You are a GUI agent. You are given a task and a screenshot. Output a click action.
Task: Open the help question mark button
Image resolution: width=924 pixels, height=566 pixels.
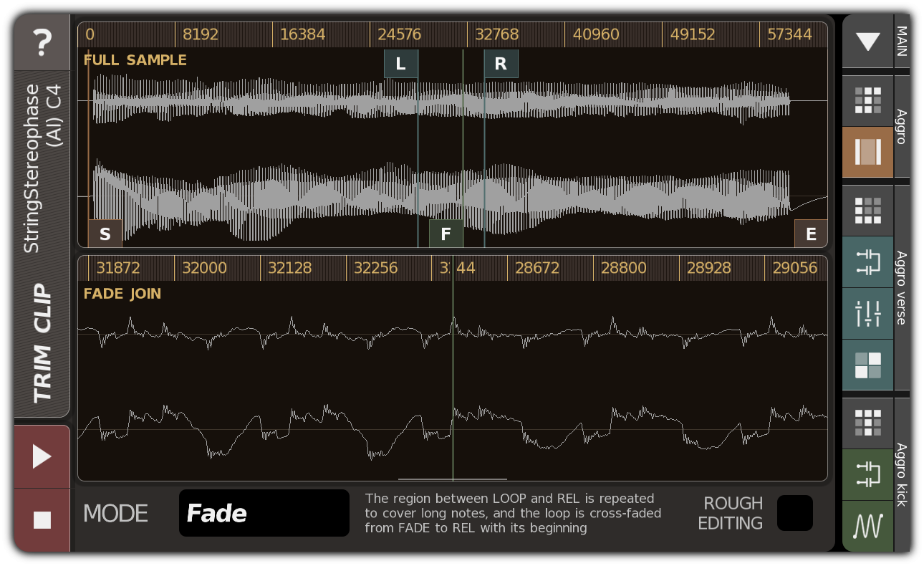click(x=42, y=43)
